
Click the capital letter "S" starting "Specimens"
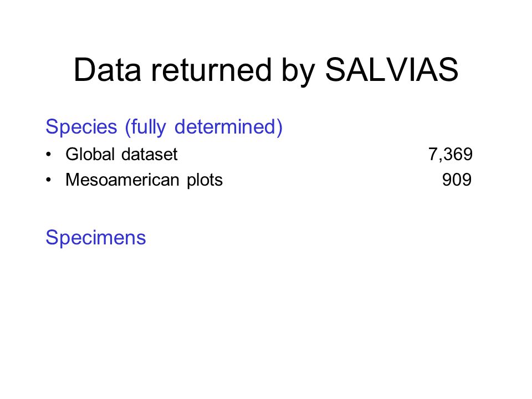tap(52, 237)
